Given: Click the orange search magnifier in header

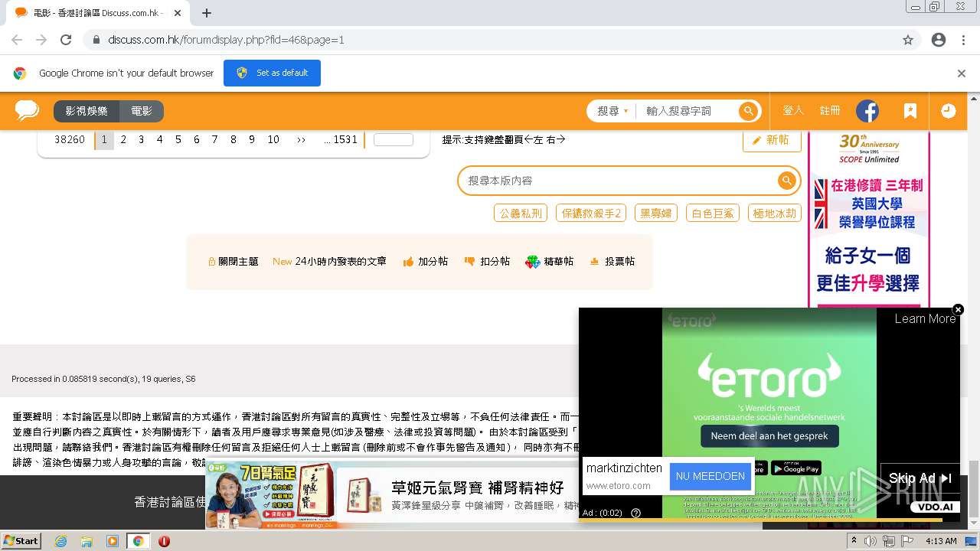Looking at the screenshot, I should pyautogui.click(x=748, y=111).
